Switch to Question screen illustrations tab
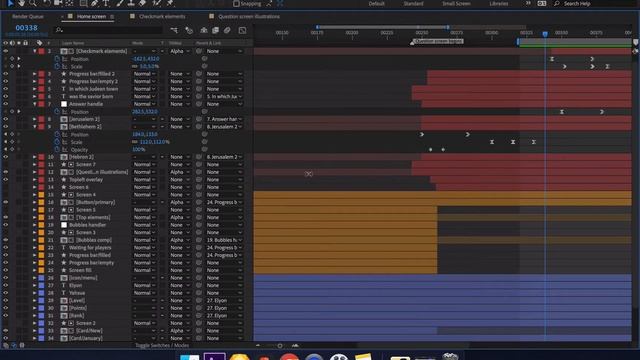 coord(249,16)
